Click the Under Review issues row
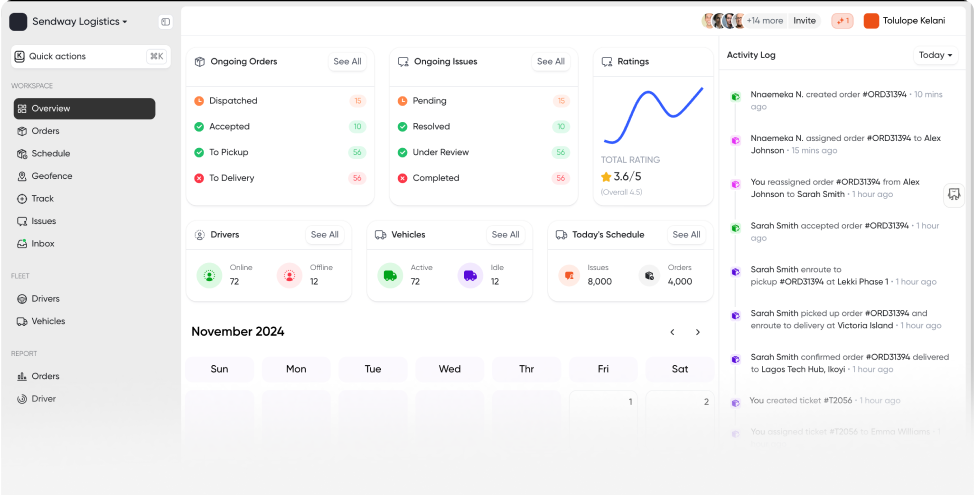 point(484,152)
